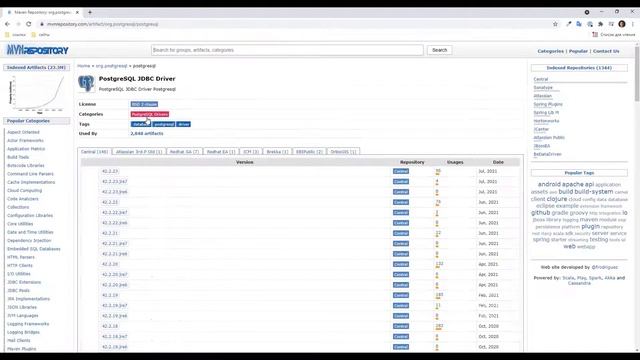Image resolution: width=640 pixels, height=360 pixels.
Task: Click usages count 282 for 42.2.18
Action: pos(439,326)
